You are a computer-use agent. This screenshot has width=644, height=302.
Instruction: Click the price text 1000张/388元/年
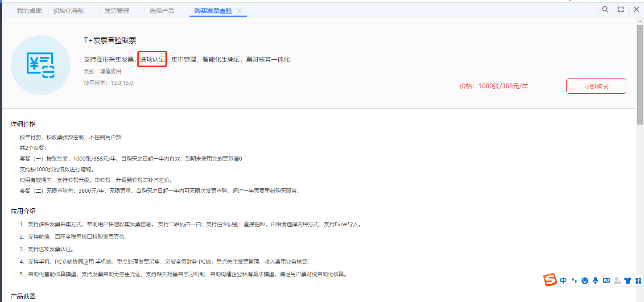(x=503, y=86)
